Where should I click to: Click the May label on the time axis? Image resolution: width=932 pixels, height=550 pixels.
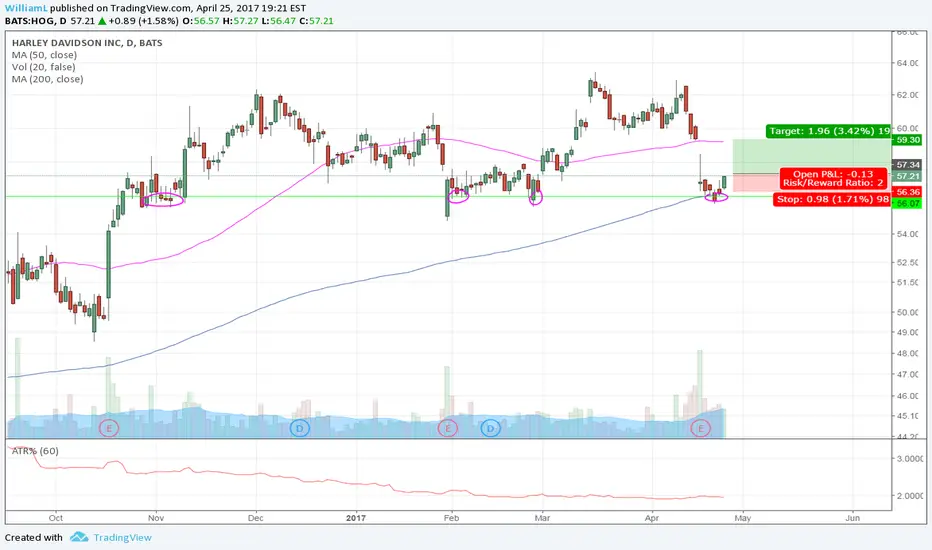tap(742, 518)
